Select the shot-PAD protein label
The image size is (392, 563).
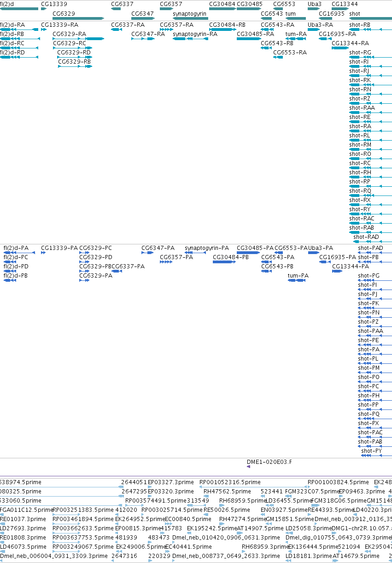(371, 248)
